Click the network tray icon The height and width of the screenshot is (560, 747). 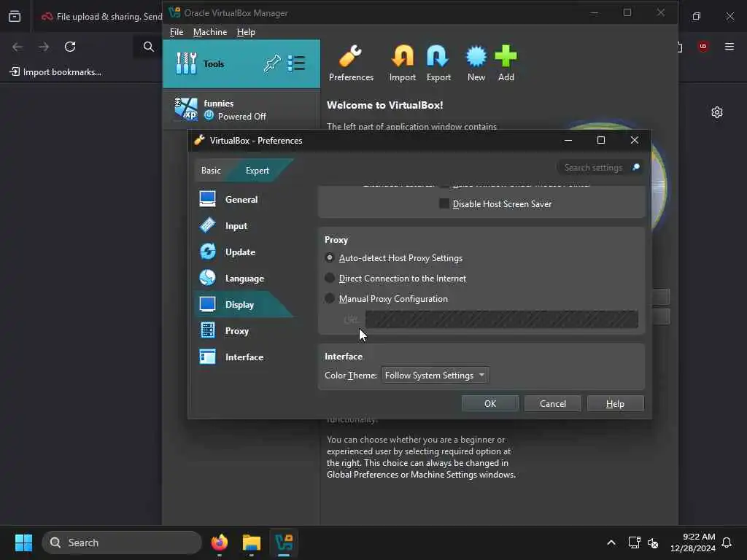pyautogui.click(x=634, y=542)
